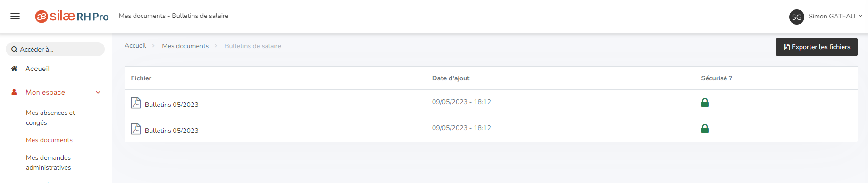Click the home icon beside Accueil
This screenshot has width=868, height=183.
(x=14, y=69)
